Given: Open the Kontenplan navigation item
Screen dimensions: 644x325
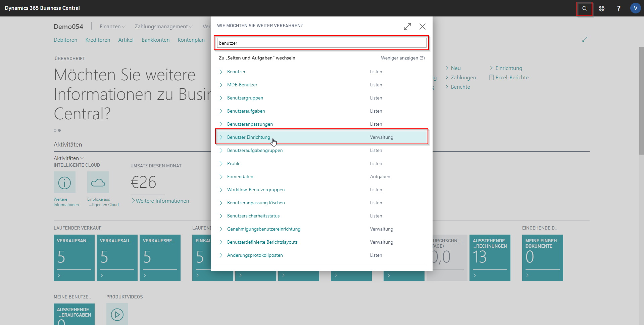Looking at the screenshot, I should [191, 40].
